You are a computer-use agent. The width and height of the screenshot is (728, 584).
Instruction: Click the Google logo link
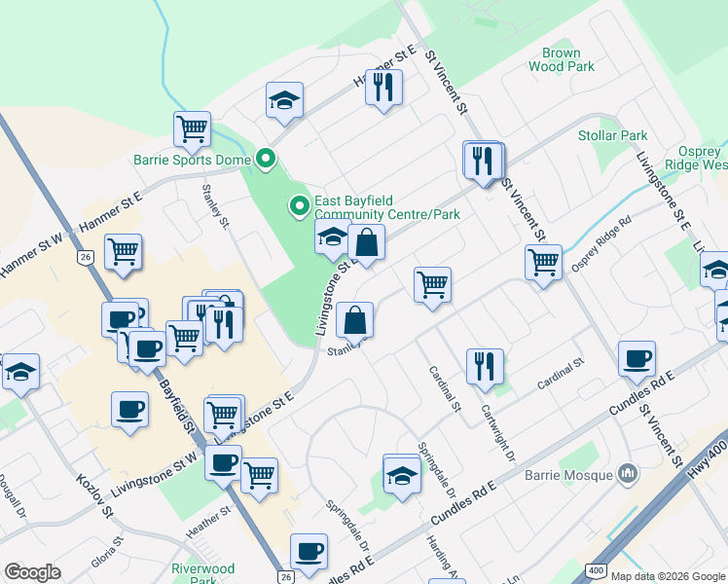(x=32, y=572)
